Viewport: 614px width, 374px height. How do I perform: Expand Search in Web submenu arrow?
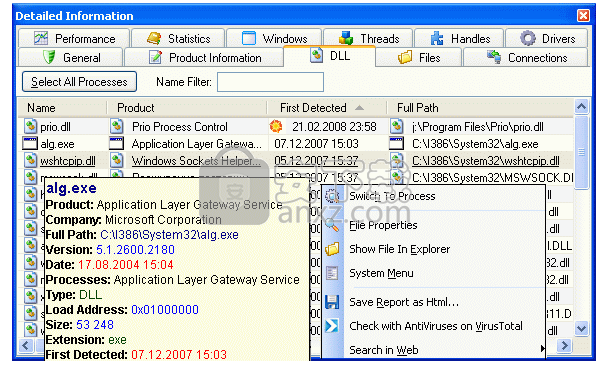tap(542, 348)
